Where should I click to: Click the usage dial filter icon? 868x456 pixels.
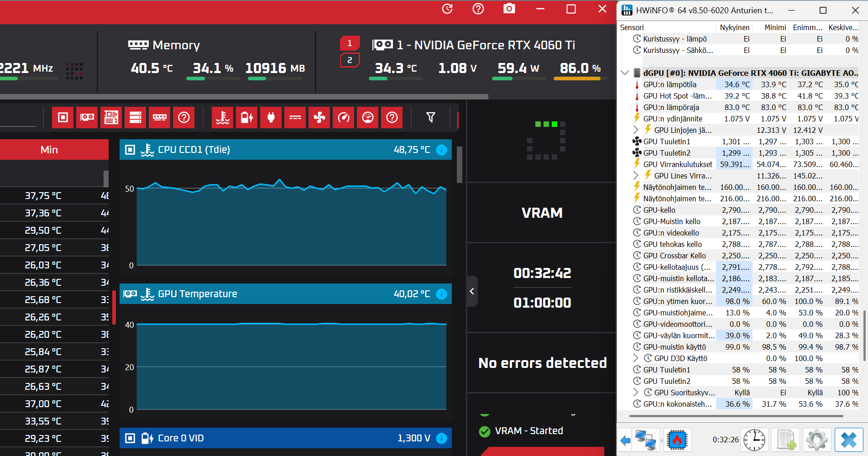[368, 118]
